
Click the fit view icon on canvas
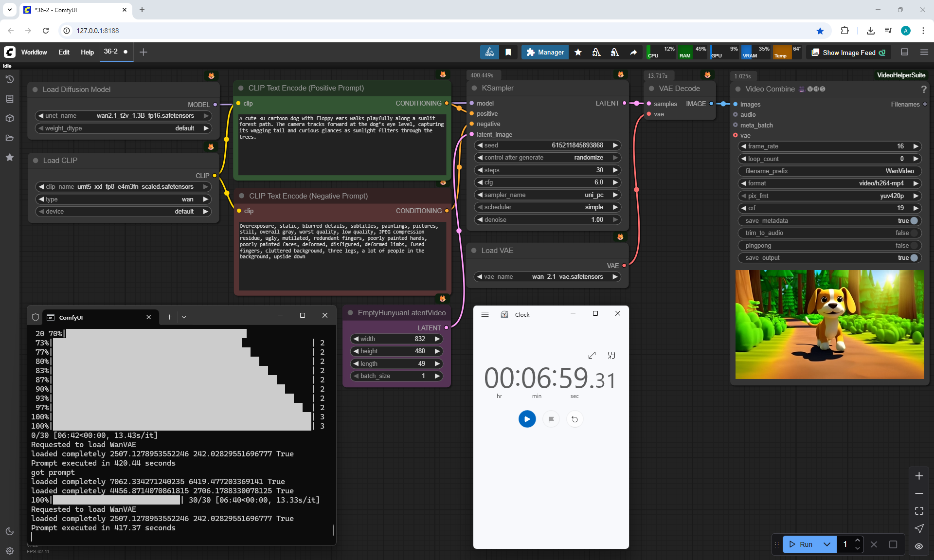tap(919, 511)
